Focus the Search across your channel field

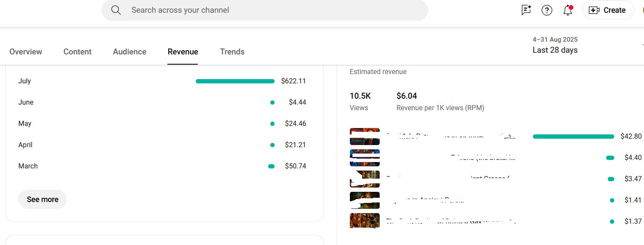272,10
